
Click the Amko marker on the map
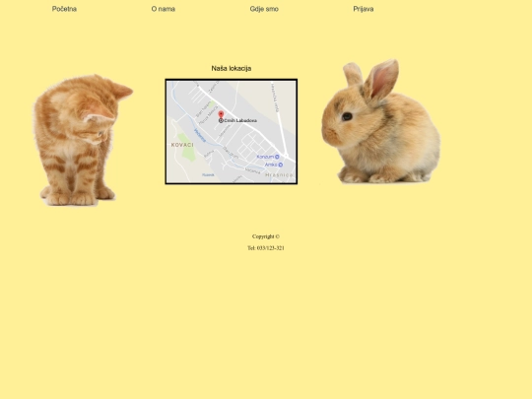[x=280, y=165]
